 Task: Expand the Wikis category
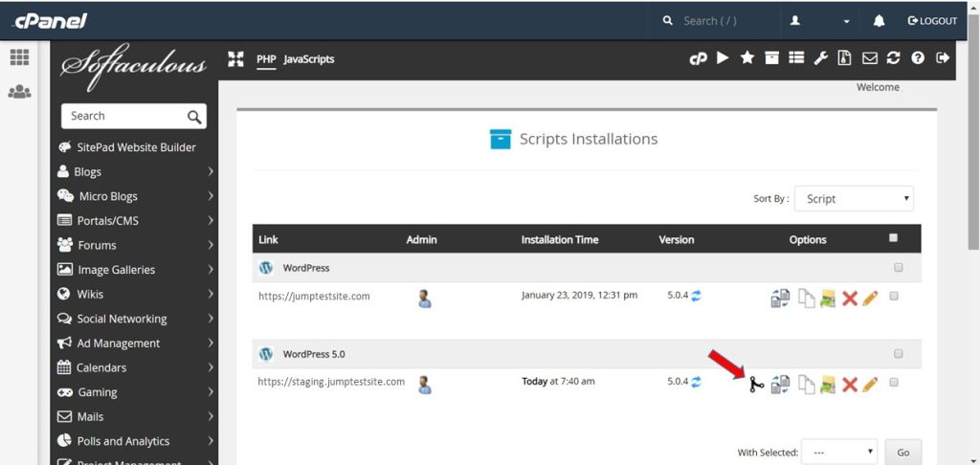pos(135,294)
